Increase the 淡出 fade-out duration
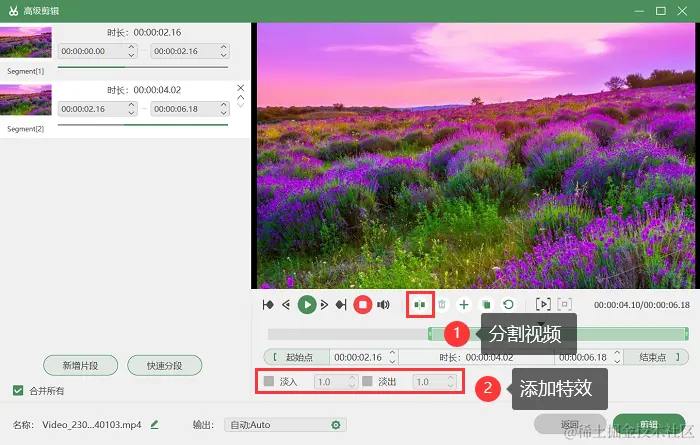This screenshot has width=700, height=445. tap(451, 378)
